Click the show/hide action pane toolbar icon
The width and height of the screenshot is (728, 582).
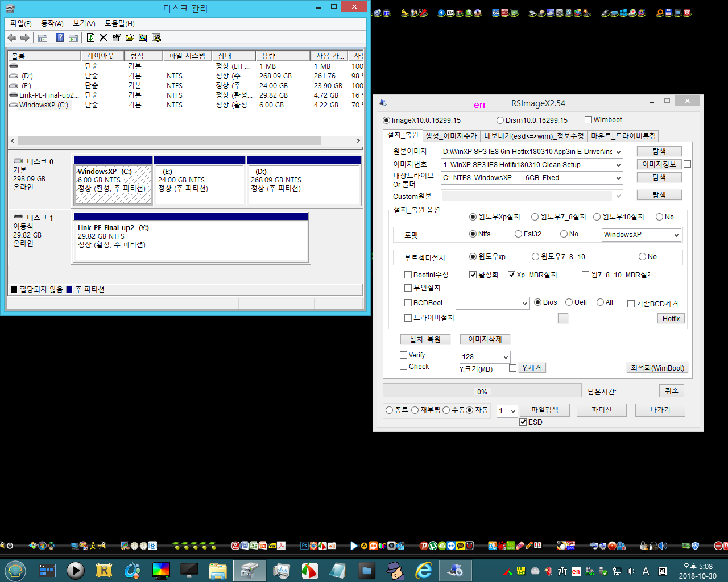[x=73, y=38]
